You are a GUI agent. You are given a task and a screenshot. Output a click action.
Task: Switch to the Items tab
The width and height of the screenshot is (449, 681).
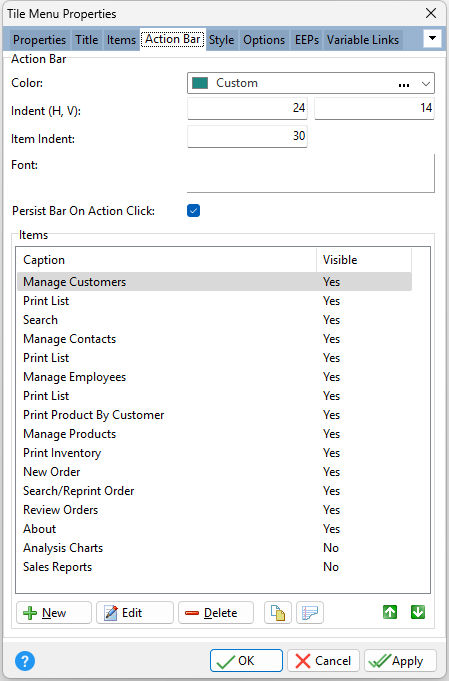pyautogui.click(x=121, y=40)
